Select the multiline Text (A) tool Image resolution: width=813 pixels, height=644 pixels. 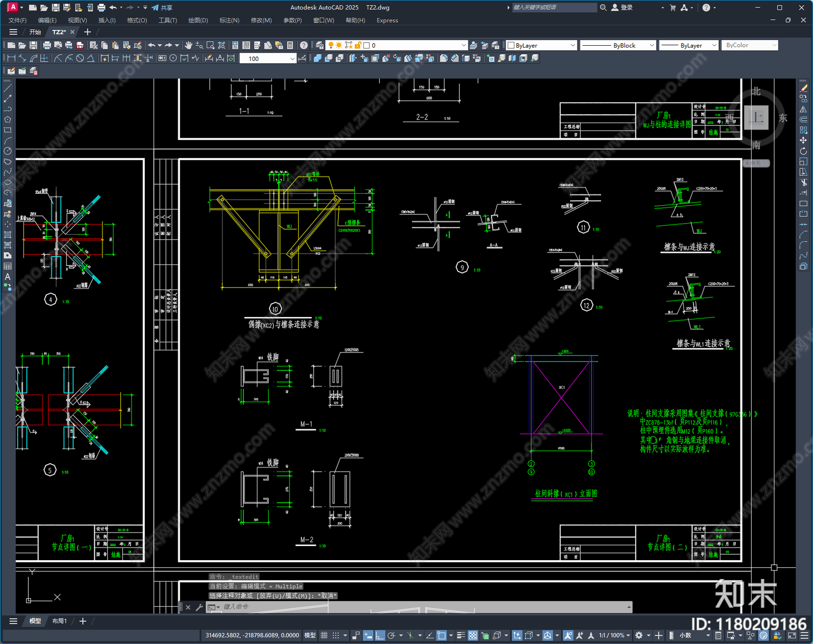[8, 277]
